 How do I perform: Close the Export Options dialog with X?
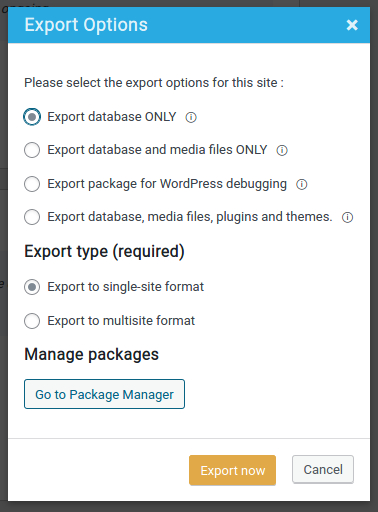352,25
